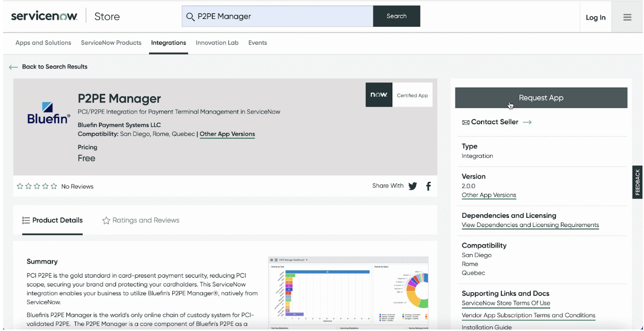
Task: Click Contact Seller link
Action: (x=495, y=122)
